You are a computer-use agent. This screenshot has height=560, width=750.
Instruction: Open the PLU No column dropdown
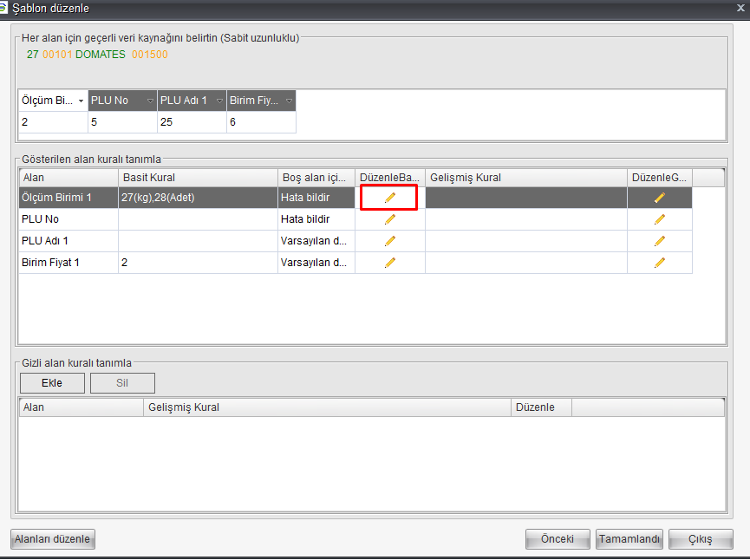click(x=150, y=101)
